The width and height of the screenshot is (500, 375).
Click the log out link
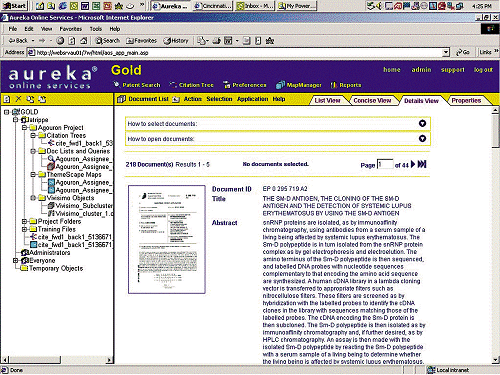pyautogui.click(x=483, y=70)
